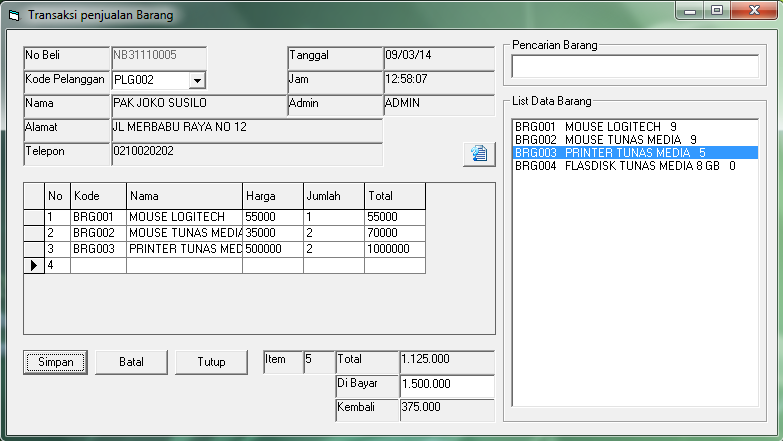The width and height of the screenshot is (783, 441).
Task: Click the window title bar form icon
Action: [14, 15]
